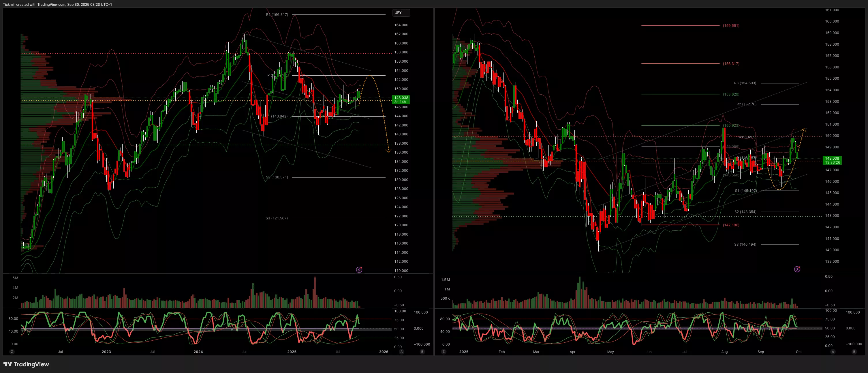
Task: Select the S3 (140.494) pivot label
Action: (745, 245)
